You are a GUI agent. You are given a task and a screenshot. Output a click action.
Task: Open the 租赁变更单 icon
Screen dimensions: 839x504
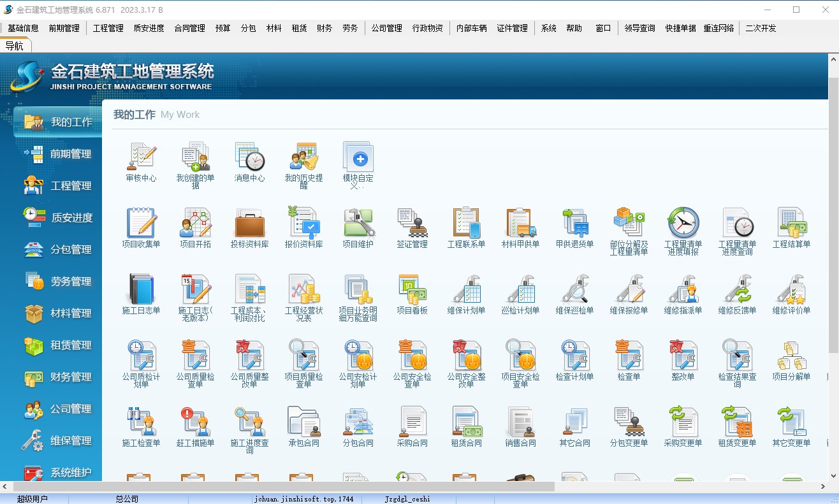pos(737,422)
